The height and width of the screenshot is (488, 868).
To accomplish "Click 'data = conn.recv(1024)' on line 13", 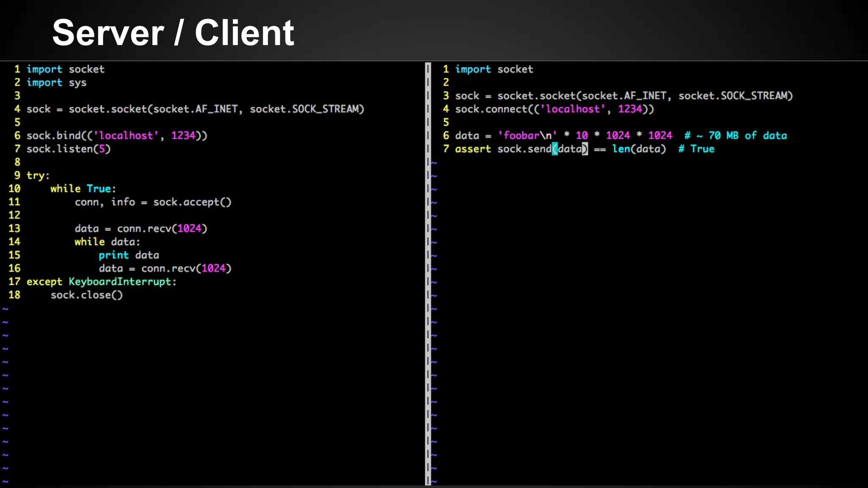I will [x=141, y=228].
